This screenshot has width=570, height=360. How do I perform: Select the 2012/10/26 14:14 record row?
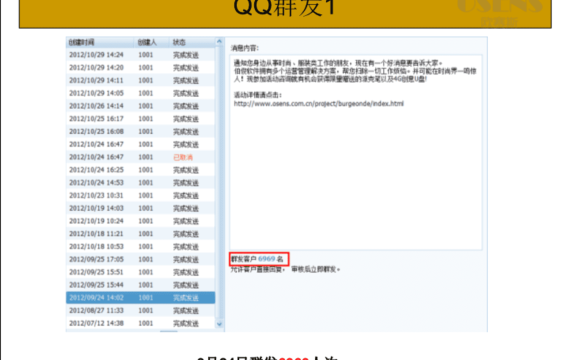point(141,106)
